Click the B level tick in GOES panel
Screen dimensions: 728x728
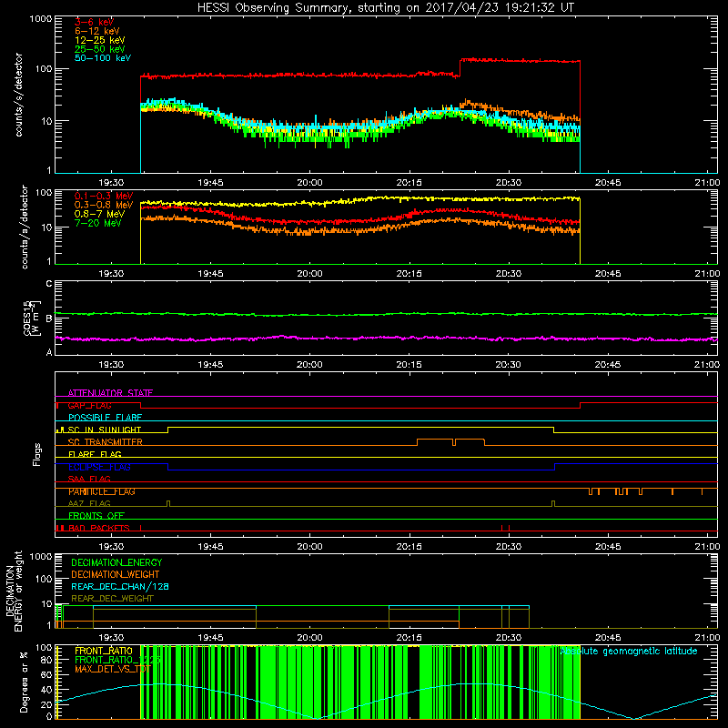[49, 318]
